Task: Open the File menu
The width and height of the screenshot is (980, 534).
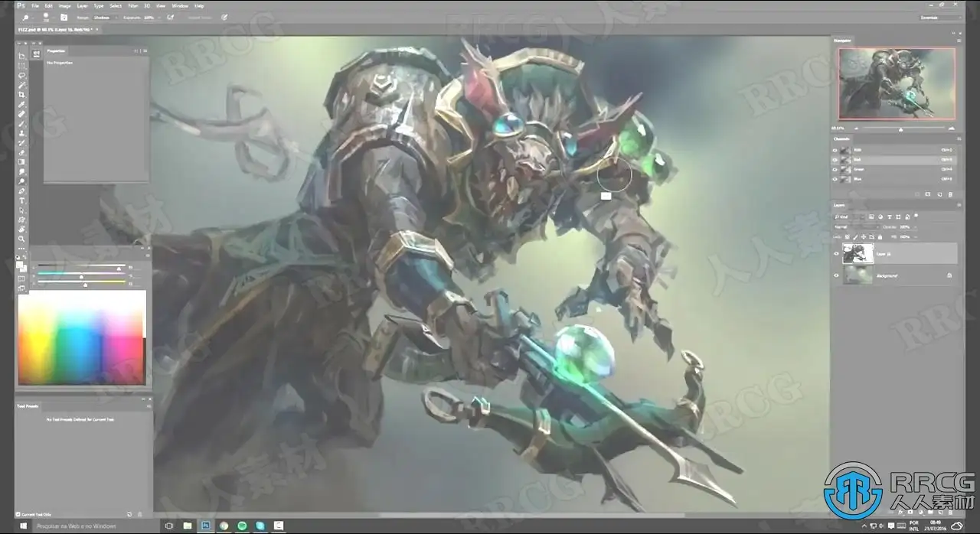Action: coord(35,5)
